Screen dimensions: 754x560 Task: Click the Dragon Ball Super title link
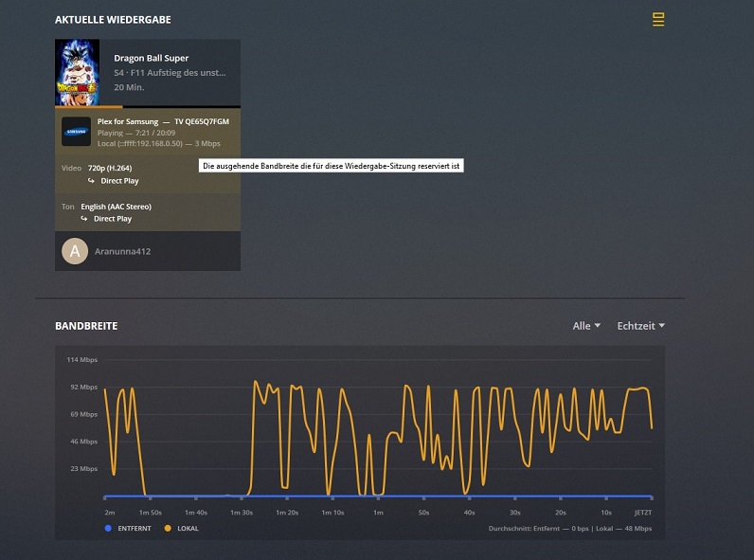(151, 58)
